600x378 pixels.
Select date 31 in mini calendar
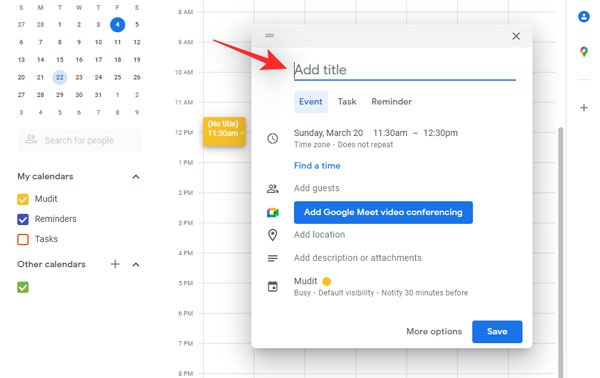98,95
